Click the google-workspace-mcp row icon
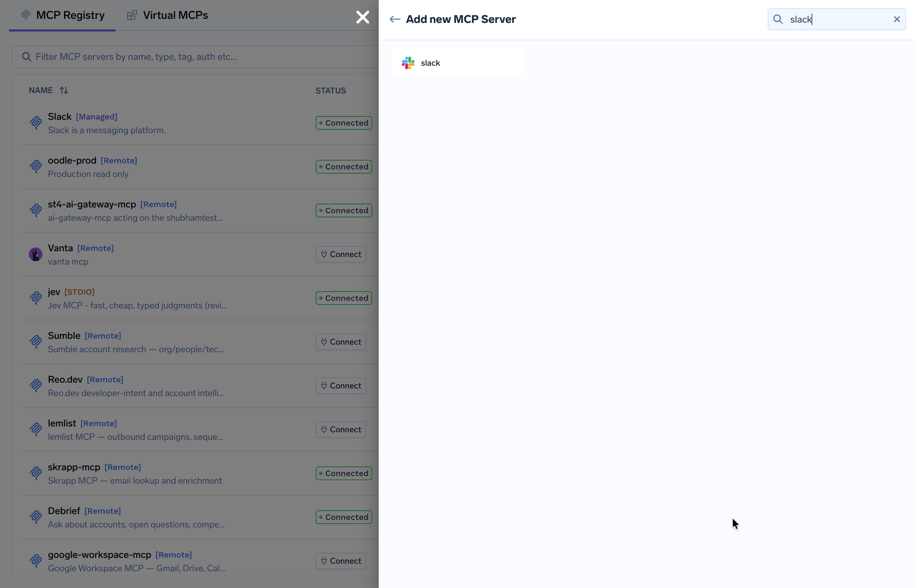 pos(36,561)
